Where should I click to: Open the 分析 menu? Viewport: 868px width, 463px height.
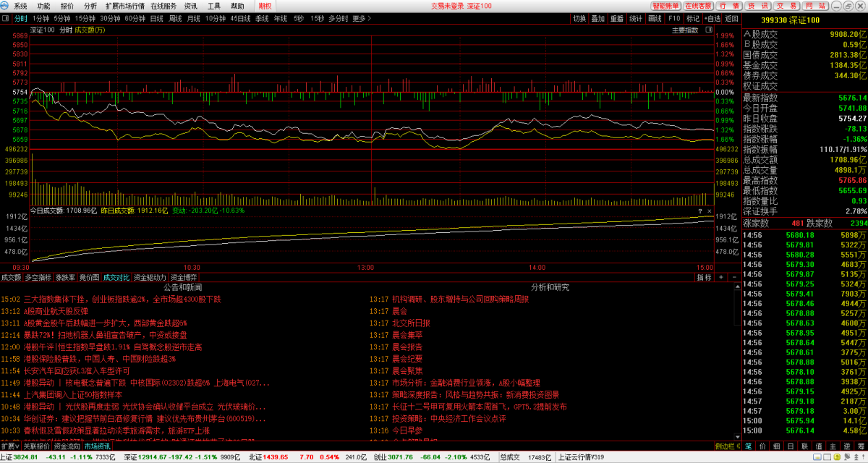90,6
